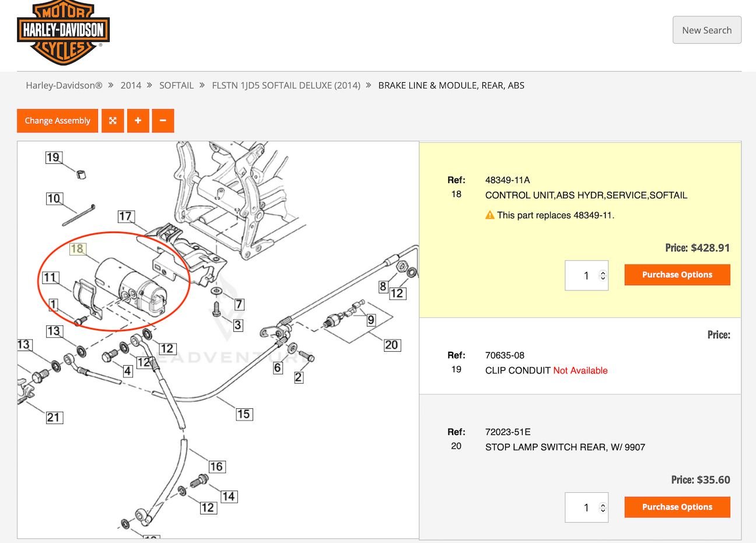This screenshot has width=756, height=543.
Task: Navigate to the 2014 breadcrumb
Action: pos(131,85)
